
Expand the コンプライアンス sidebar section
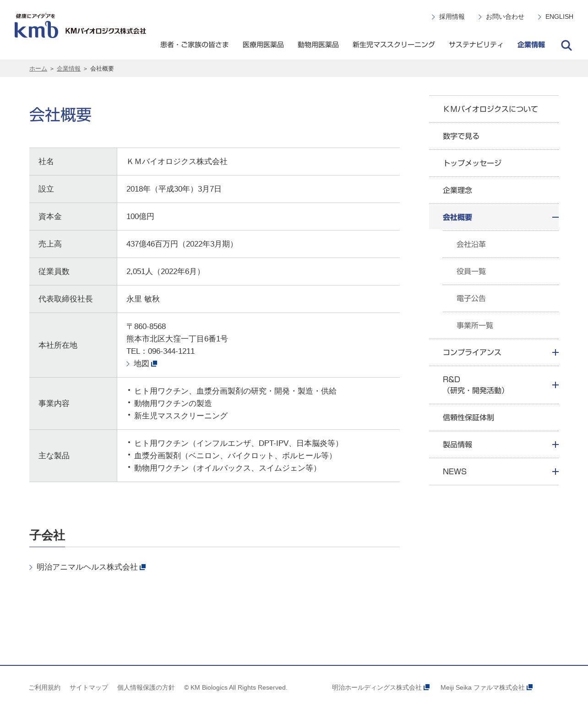point(555,352)
